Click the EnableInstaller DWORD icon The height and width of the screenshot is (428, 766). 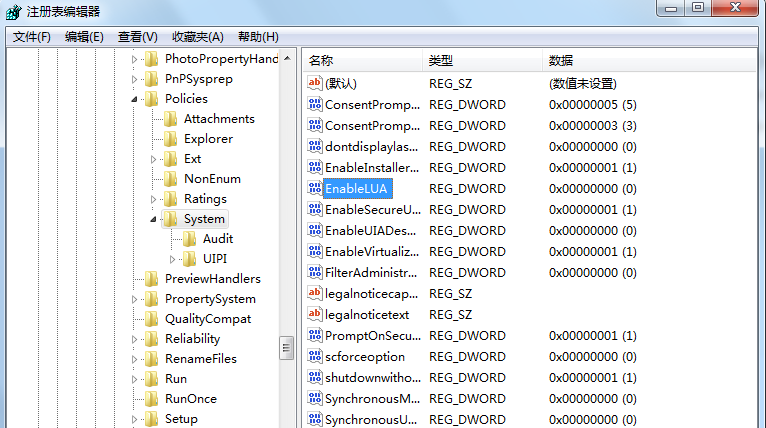coord(315,167)
